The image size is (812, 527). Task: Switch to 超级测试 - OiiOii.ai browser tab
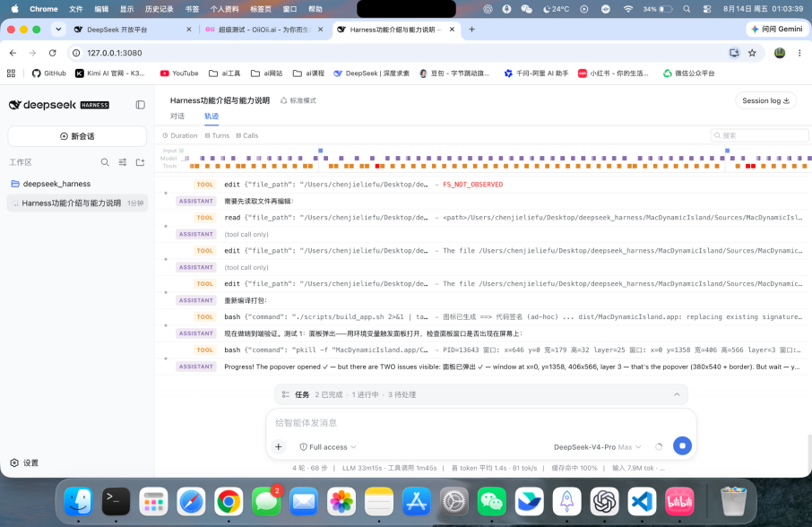pyautogui.click(x=264, y=30)
